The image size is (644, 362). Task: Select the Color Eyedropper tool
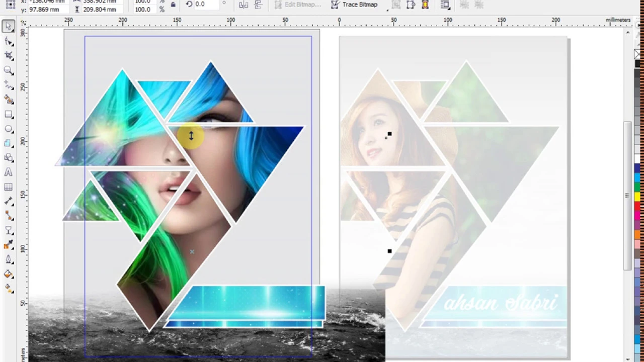tap(9, 245)
